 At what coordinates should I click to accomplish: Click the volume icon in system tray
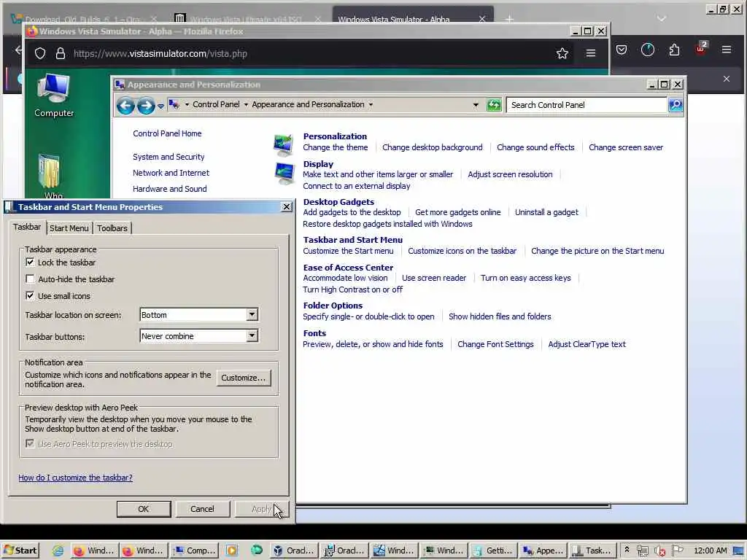coord(659,551)
